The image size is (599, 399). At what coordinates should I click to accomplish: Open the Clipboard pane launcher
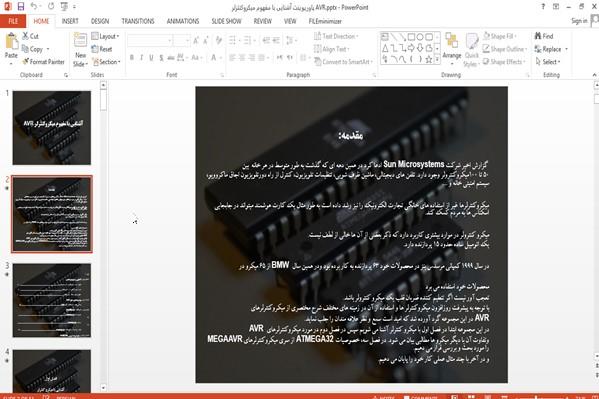point(66,75)
